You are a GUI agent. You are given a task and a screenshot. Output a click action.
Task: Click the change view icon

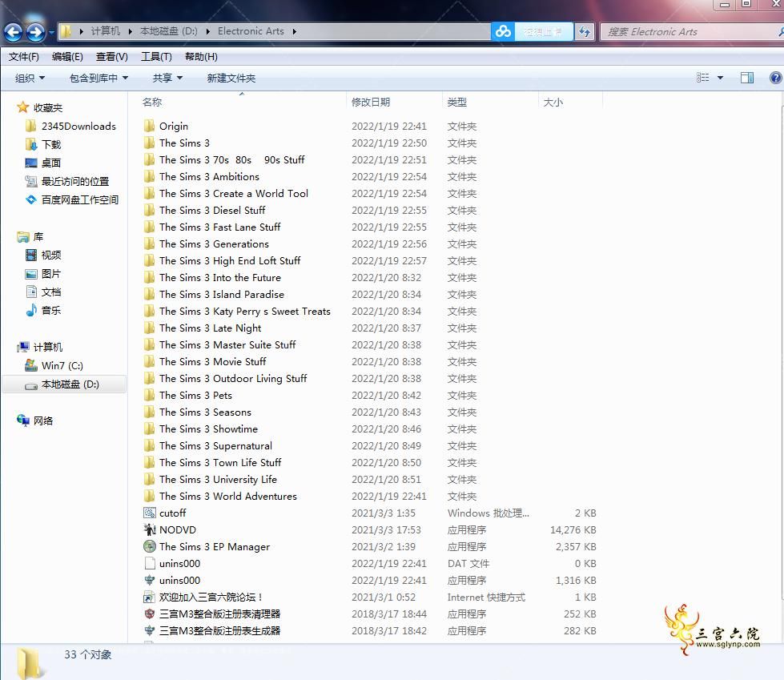(703, 78)
